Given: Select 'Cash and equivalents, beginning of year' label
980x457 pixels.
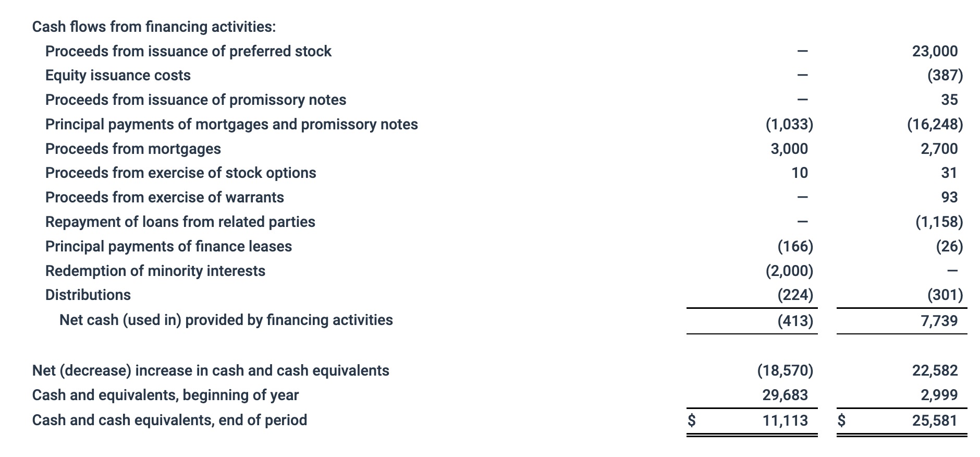Looking at the screenshot, I should click(x=165, y=395).
